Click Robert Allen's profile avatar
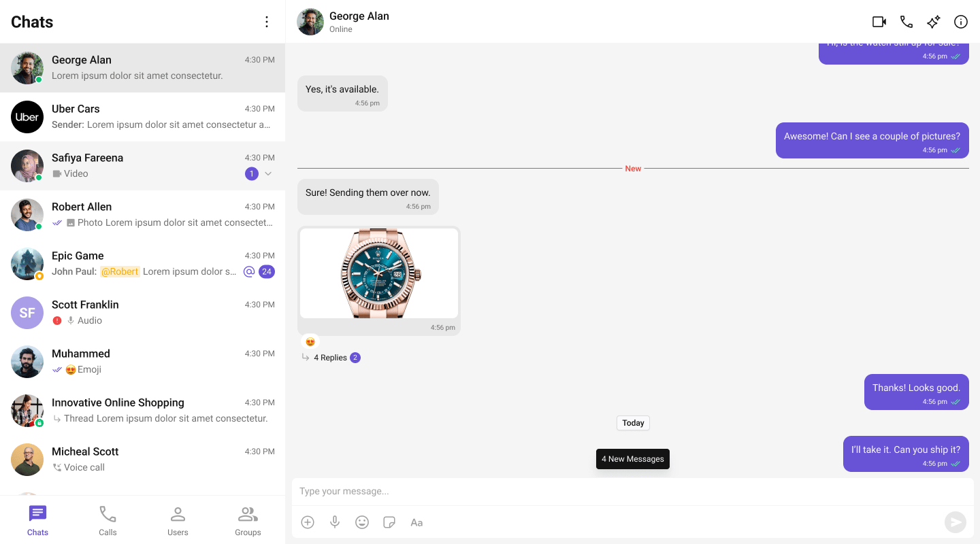 (x=27, y=215)
